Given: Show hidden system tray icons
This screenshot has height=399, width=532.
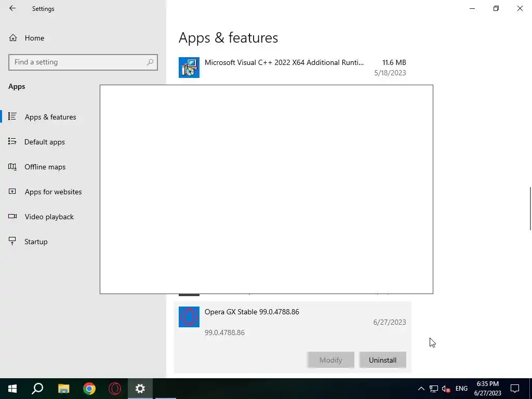Looking at the screenshot, I should [x=421, y=389].
